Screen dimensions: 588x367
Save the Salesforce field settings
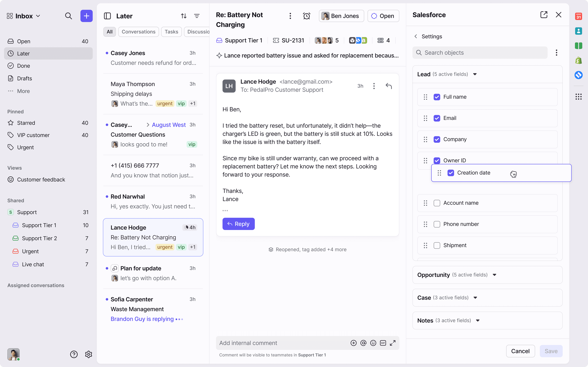551,351
